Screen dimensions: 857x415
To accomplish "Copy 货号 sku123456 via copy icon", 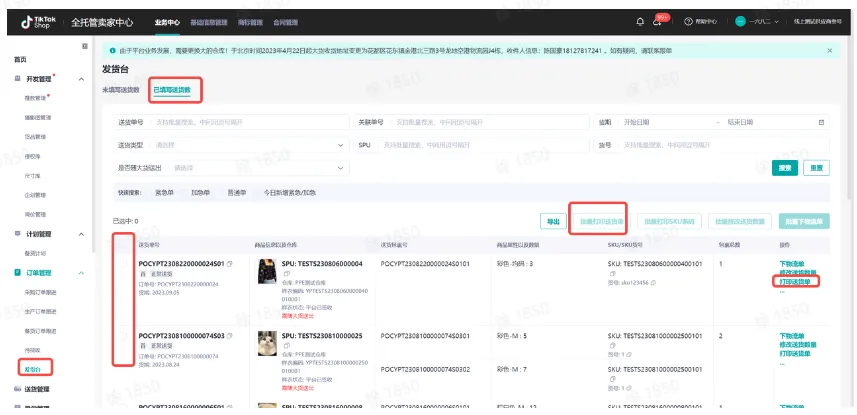I will (653, 283).
